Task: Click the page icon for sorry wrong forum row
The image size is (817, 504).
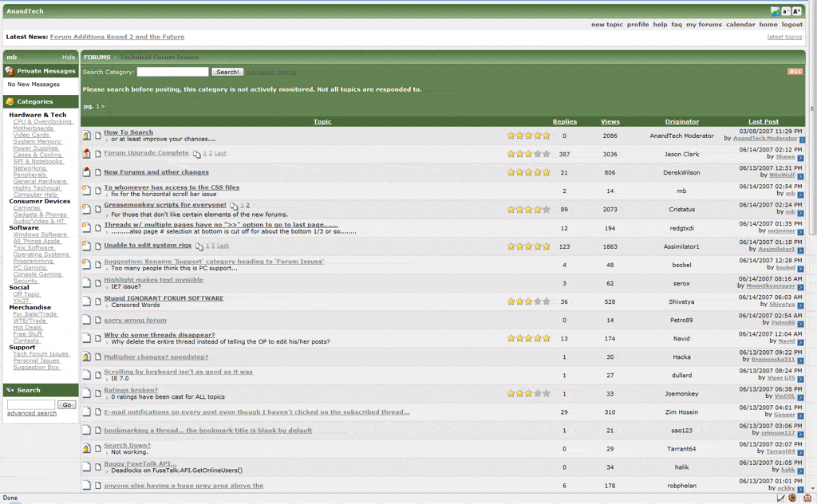Action: 97,321
